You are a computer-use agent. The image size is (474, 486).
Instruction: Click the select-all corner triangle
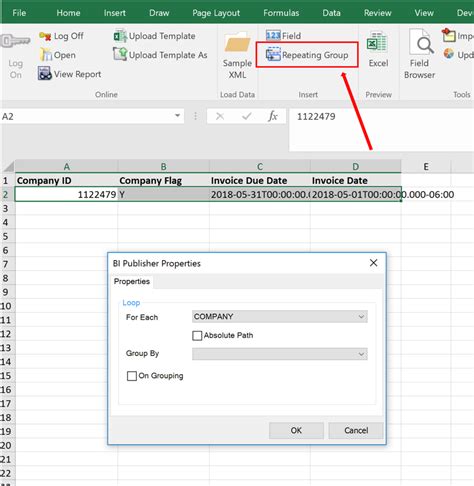tap(8, 166)
